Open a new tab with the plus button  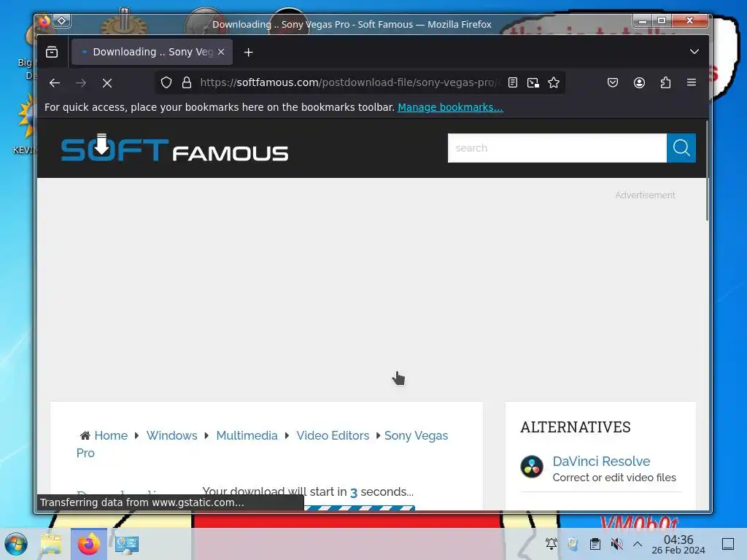(x=248, y=52)
